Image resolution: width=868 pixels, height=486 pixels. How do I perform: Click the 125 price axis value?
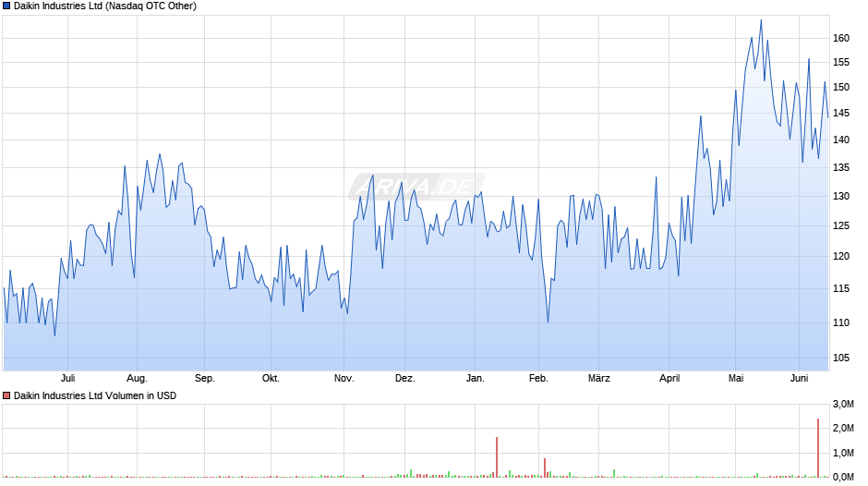[841, 226]
